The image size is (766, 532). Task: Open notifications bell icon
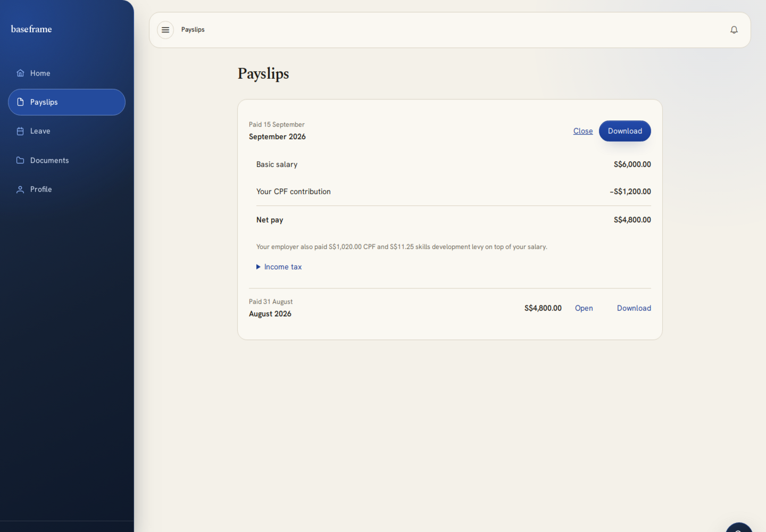point(734,30)
